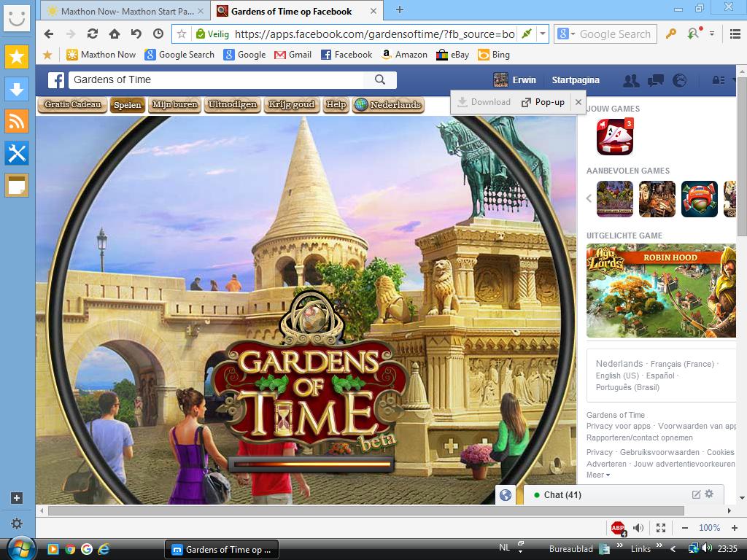Image resolution: width=747 pixels, height=560 pixels.
Task: Open Help game tab
Action: [336, 105]
